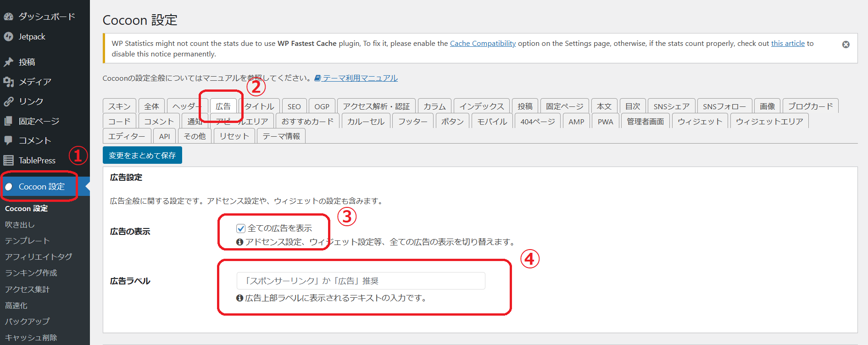Click the chain link icon beside リンク
This screenshot has height=345, width=868.
point(8,101)
